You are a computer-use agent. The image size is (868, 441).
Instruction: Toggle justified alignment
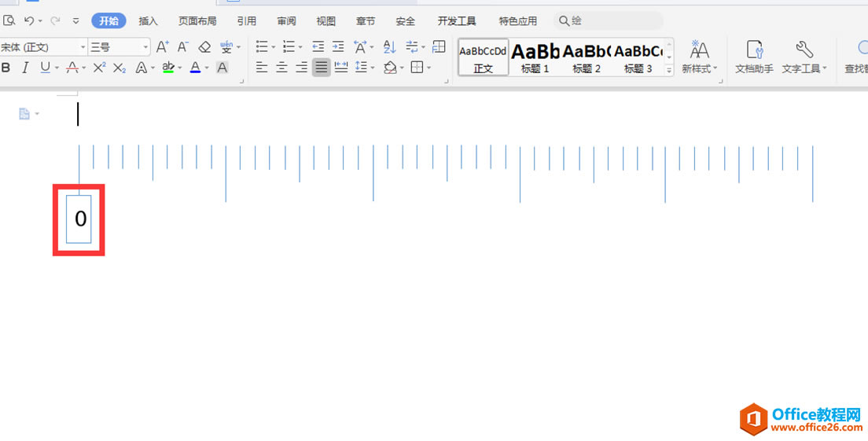tap(322, 68)
